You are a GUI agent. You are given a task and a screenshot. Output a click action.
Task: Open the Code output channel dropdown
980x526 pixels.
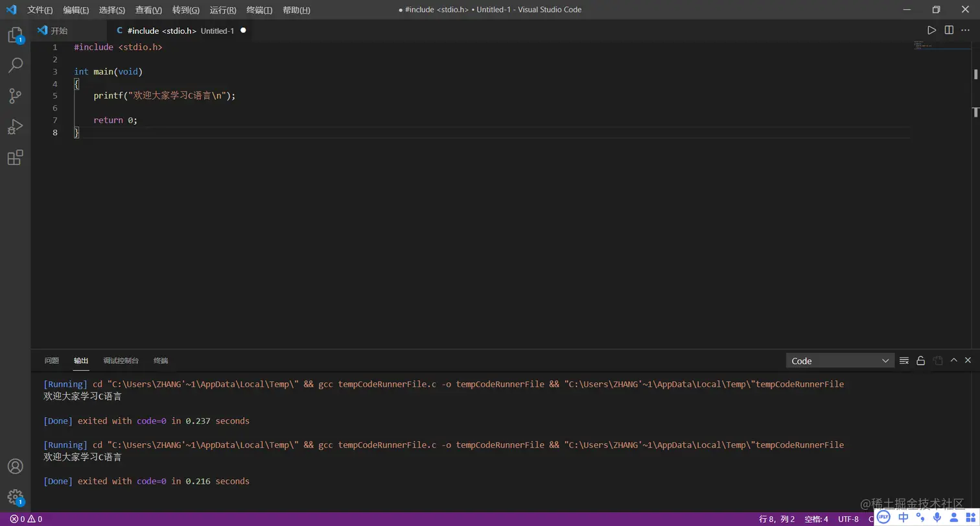point(840,361)
